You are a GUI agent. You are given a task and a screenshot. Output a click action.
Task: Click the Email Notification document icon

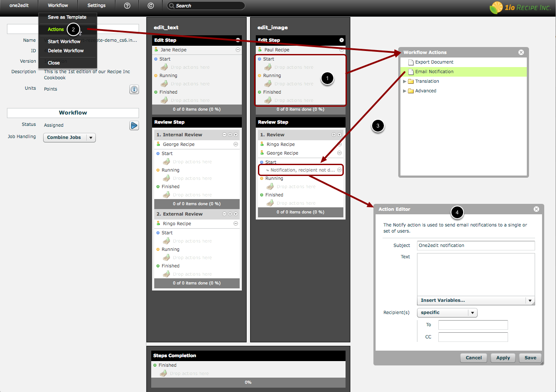click(410, 72)
